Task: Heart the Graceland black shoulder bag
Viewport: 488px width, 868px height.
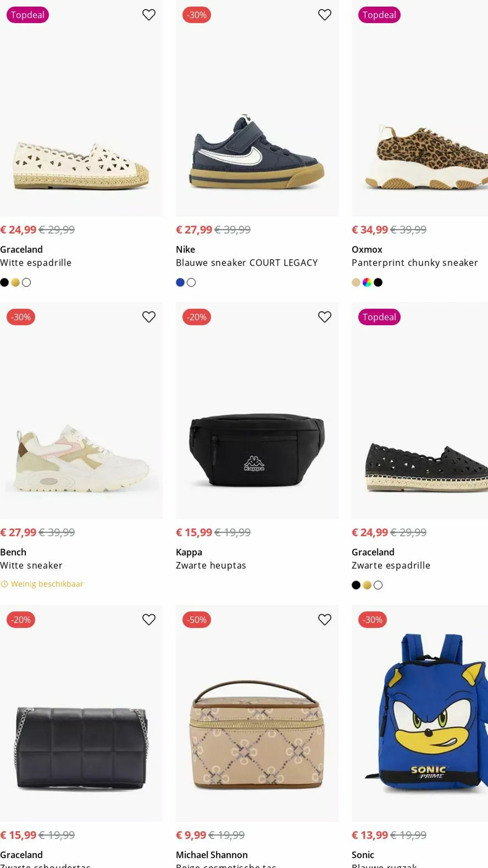Action: point(149,619)
